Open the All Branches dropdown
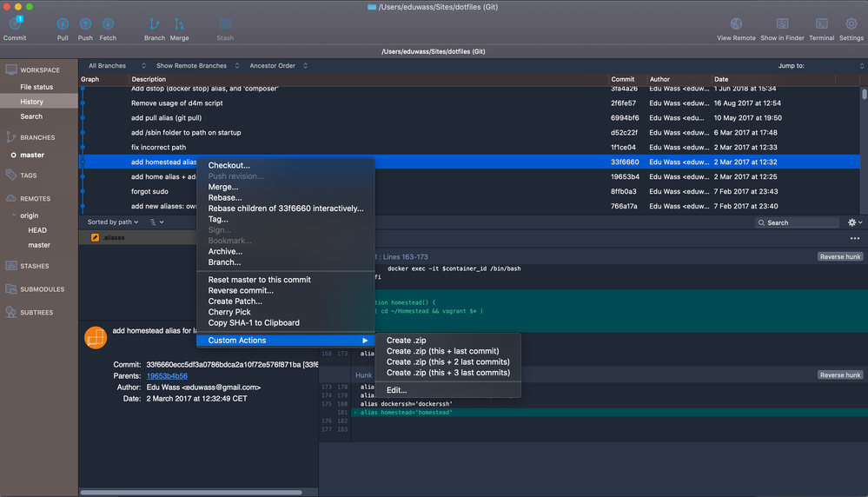868x497 pixels. [x=116, y=66]
